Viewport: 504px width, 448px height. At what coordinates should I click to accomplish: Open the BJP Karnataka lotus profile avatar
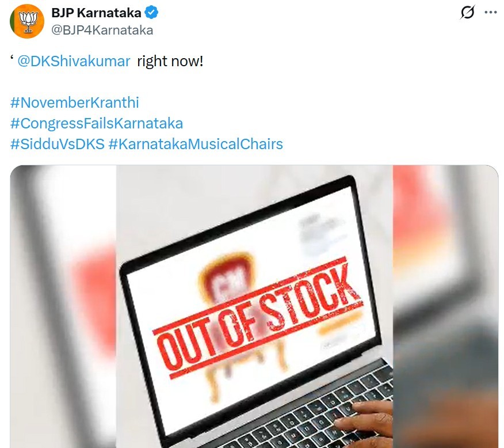pos(27,21)
